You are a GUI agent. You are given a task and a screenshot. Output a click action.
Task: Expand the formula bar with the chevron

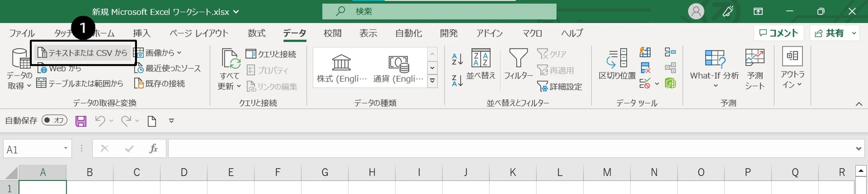tap(858, 149)
